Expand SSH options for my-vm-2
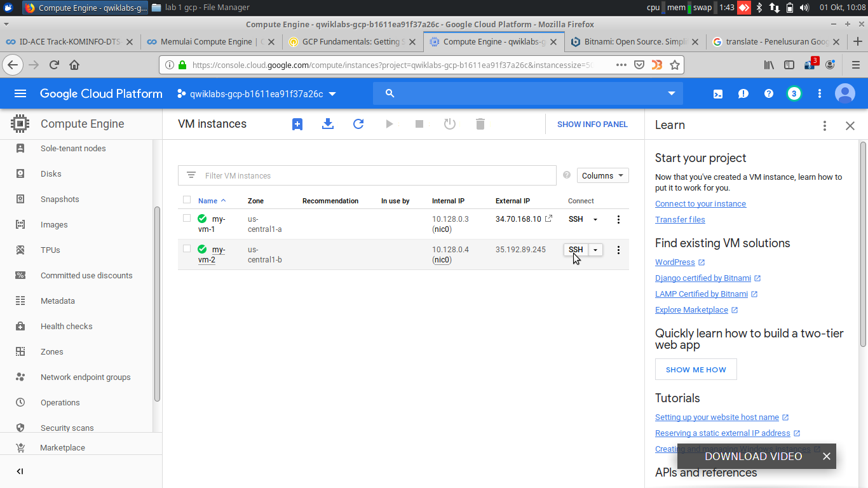868x488 pixels. 595,250
